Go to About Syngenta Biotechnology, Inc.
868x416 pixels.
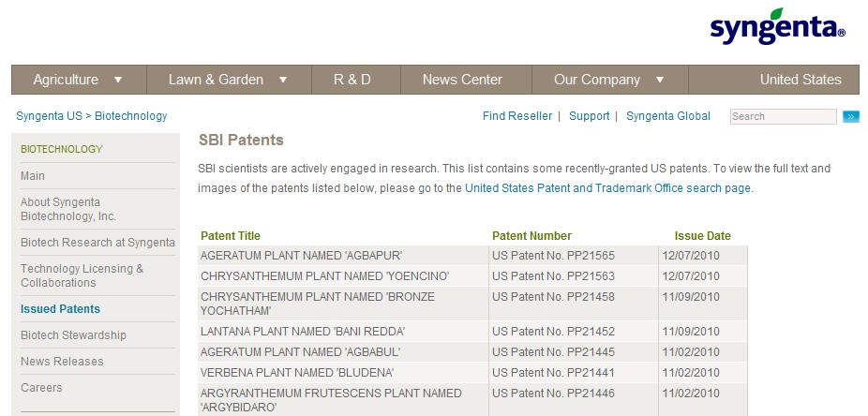(67, 209)
